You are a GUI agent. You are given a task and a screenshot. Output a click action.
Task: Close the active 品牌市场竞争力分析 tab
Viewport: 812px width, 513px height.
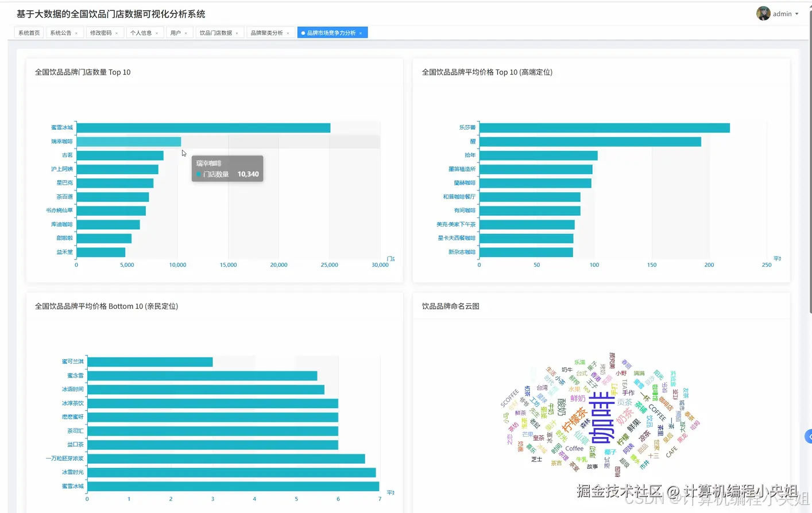point(361,33)
